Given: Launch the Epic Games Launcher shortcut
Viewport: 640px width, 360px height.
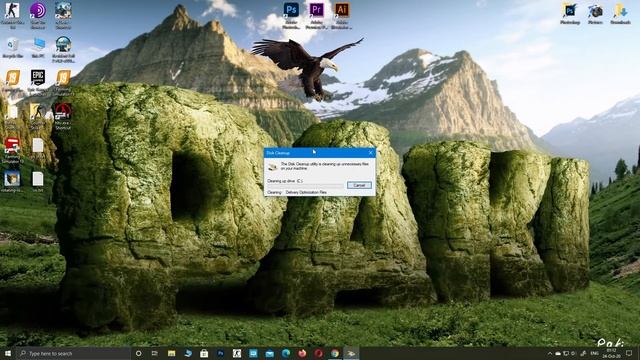Looking at the screenshot, I should click(x=38, y=82).
